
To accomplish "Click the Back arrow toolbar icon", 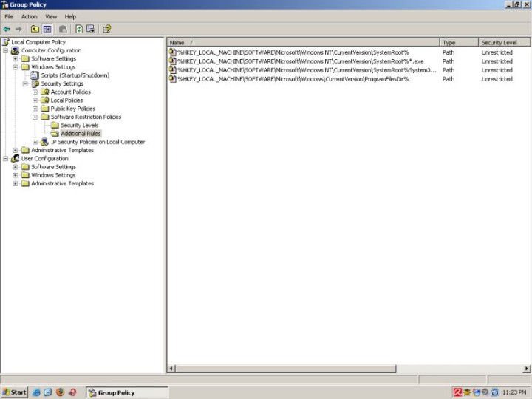I will coord(7,29).
